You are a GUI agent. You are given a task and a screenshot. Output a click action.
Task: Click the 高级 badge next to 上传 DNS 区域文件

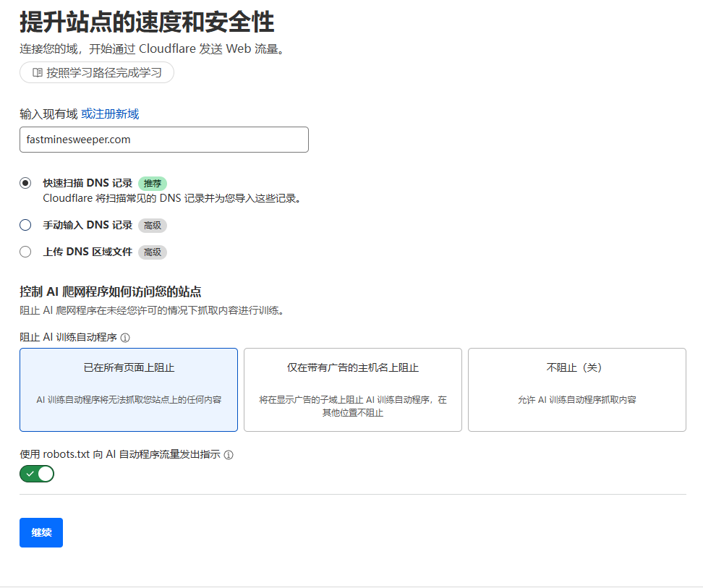(152, 252)
